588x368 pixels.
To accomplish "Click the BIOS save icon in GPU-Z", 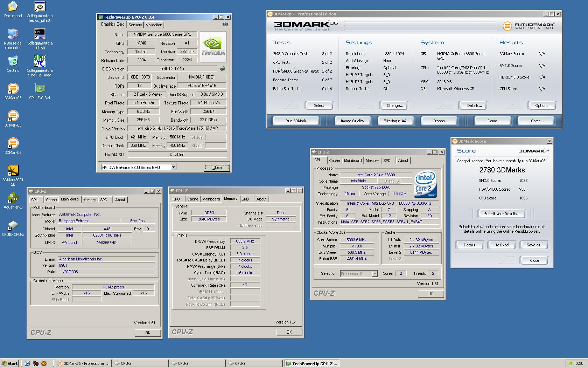I will point(223,69).
